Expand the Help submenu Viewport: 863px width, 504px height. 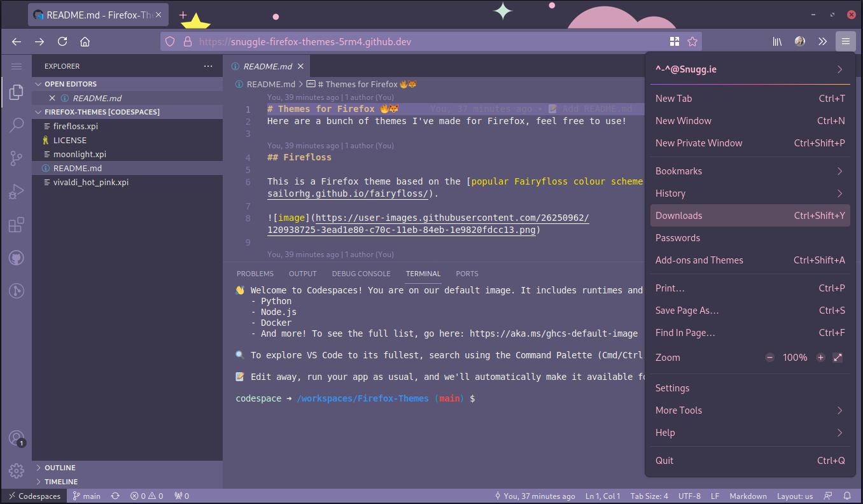pyautogui.click(x=750, y=433)
